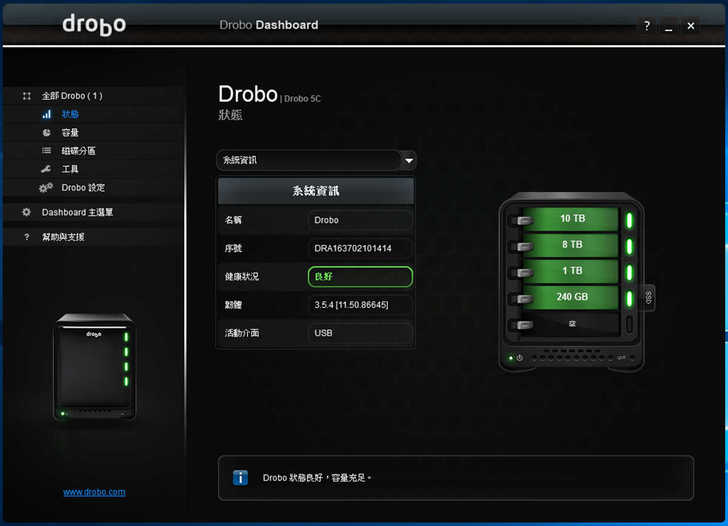The image size is (728, 526).
Task: Click the Drobo 狀態良好 status message text
Action: pyautogui.click(x=317, y=478)
